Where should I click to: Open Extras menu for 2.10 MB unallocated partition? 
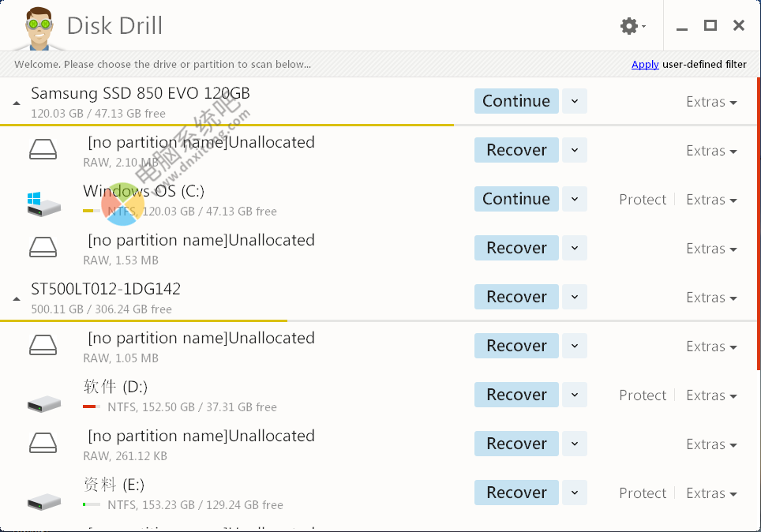pos(711,151)
